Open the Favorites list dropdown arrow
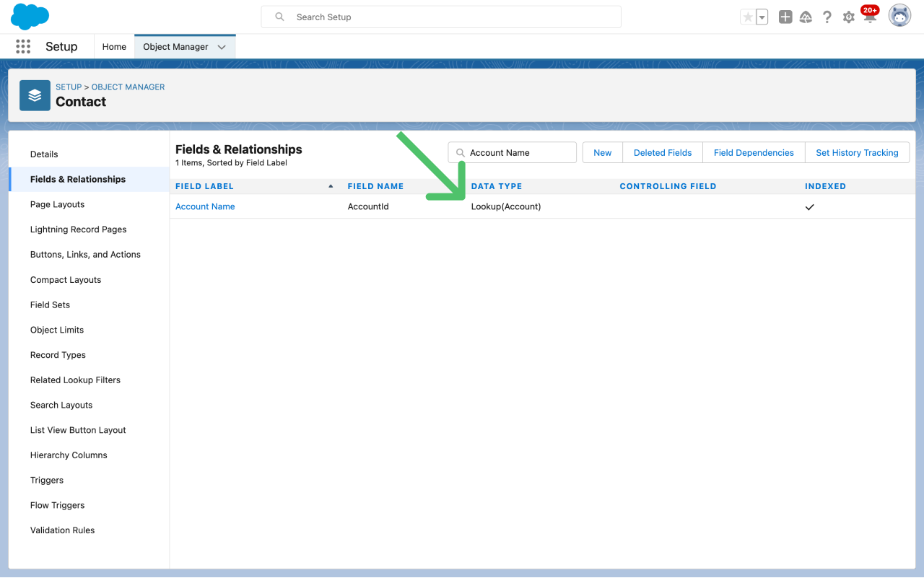 [x=762, y=17]
